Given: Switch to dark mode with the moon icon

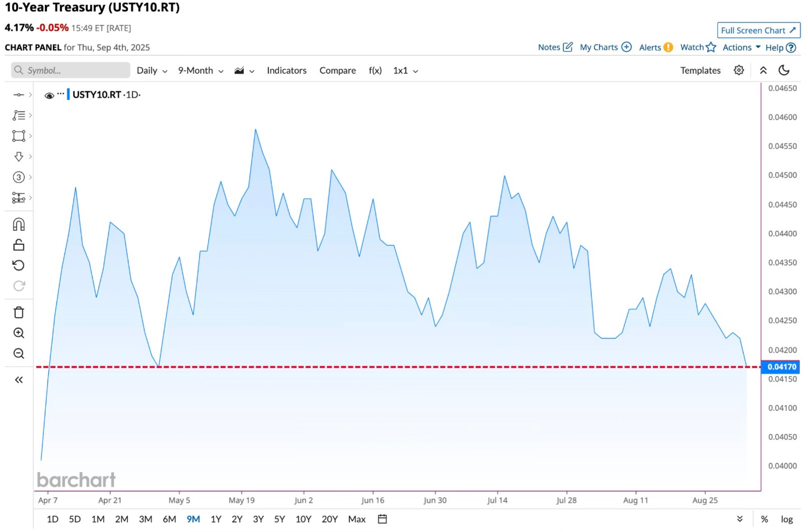Looking at the screenshot, I should [x=784, y=70].
